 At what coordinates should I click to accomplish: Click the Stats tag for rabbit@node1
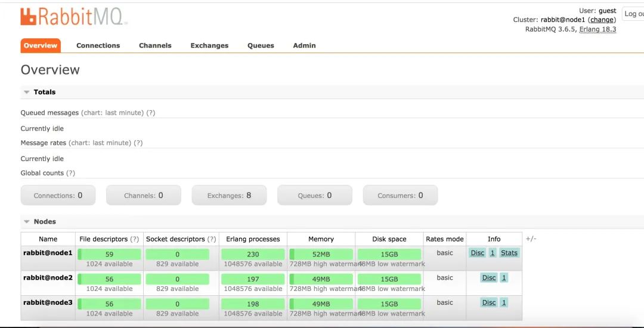(509, 253)
